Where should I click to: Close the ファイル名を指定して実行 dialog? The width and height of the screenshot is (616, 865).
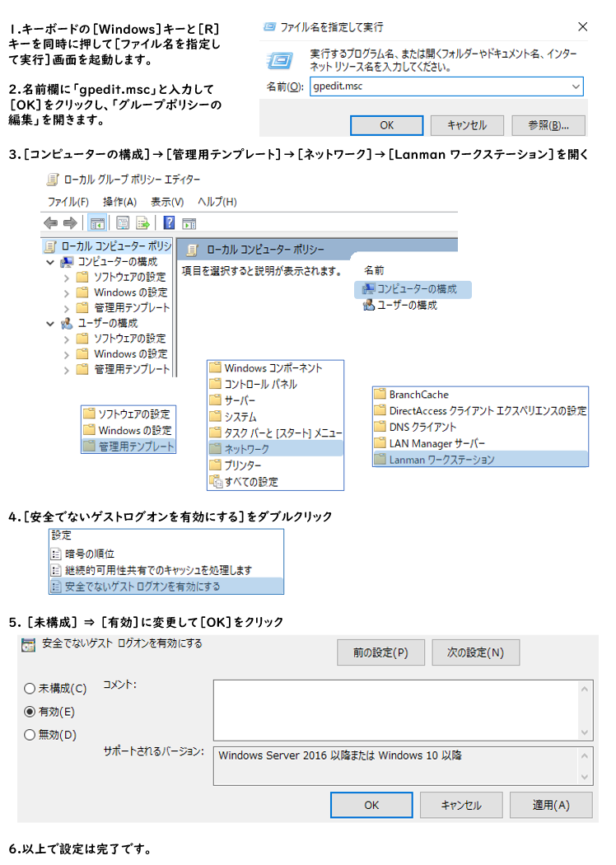(x=582, y=26)
